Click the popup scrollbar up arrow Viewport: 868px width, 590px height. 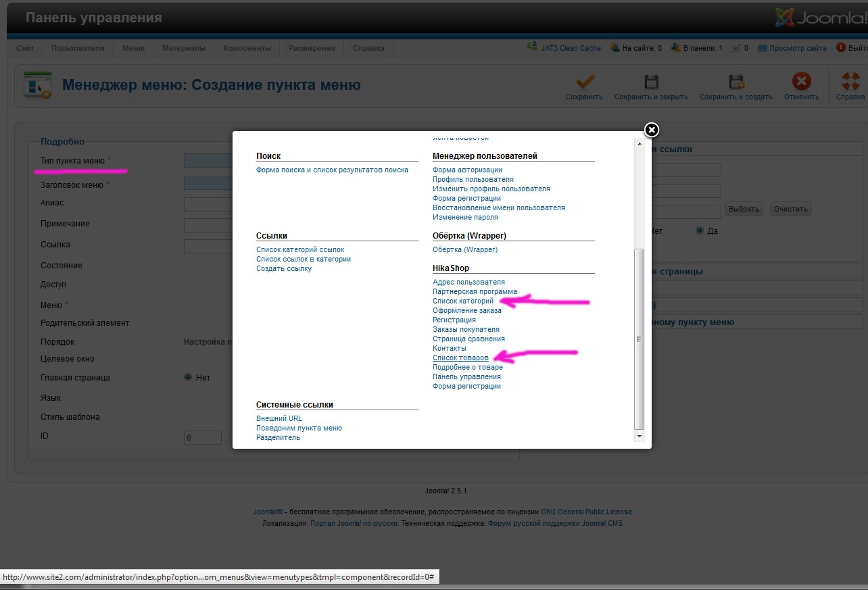pos(640,144)
